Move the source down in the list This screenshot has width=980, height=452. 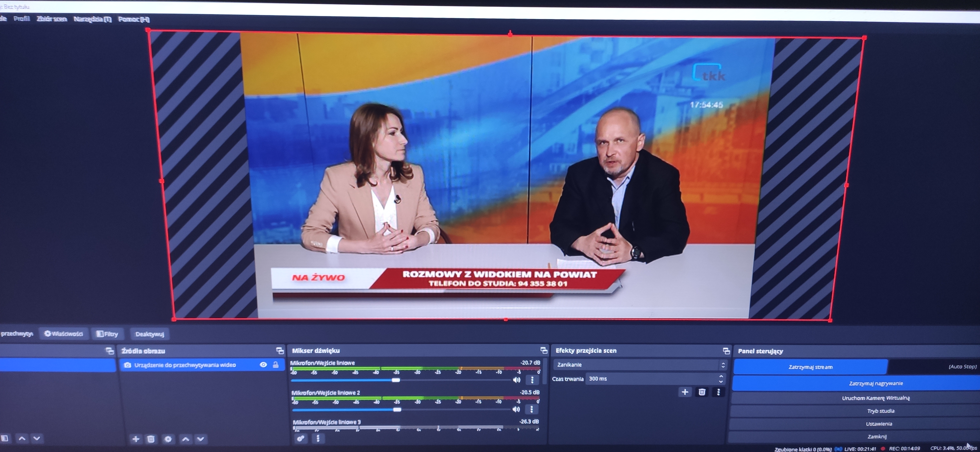click(201, 439)
